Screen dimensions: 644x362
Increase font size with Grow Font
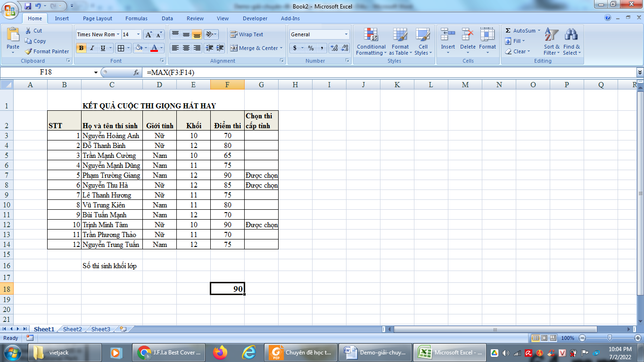tap(149, 34)
